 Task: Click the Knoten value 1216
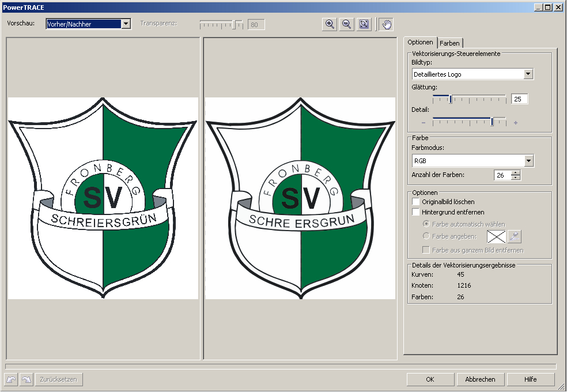464,285
